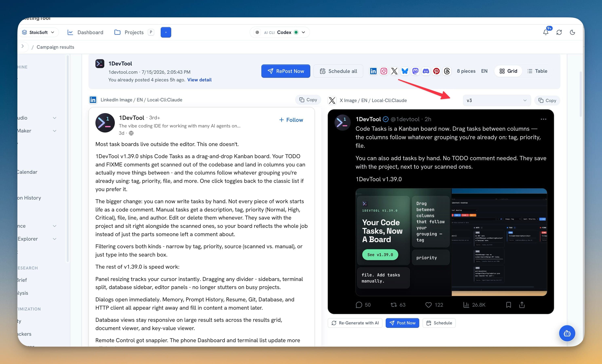Expand the sidebar Maker section chevron
The width and height of the screenshot is (602, 364).
tap(55, 131)
